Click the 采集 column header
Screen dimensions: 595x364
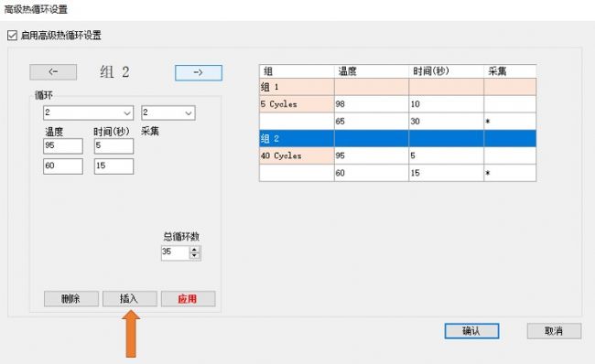[x=510, y=71]
